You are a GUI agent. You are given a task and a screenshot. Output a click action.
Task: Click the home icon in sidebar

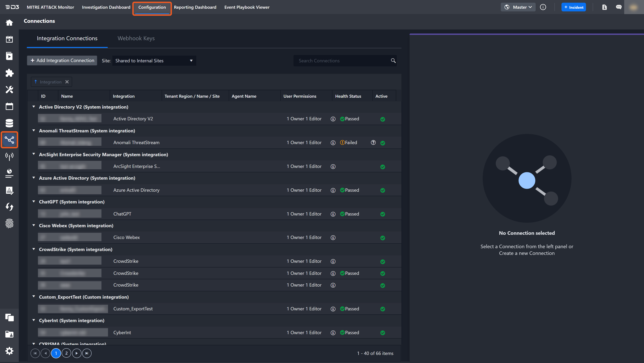point(9,23)
